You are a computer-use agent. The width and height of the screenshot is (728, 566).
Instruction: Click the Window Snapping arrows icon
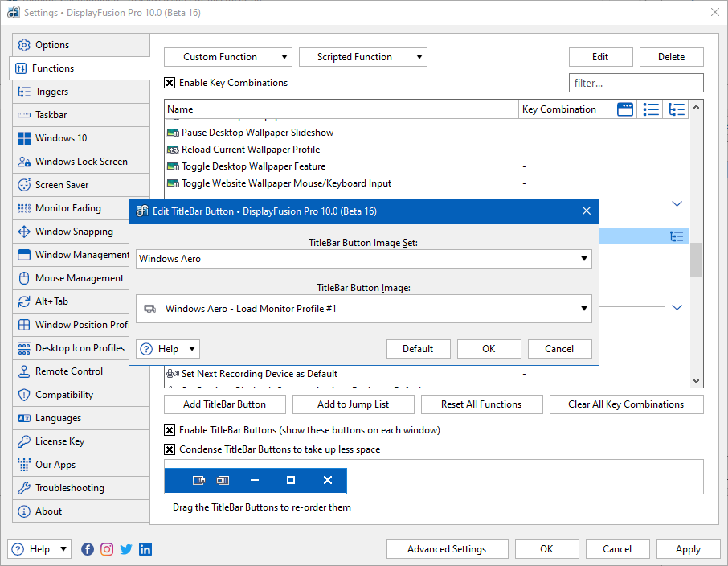point(24,232)
